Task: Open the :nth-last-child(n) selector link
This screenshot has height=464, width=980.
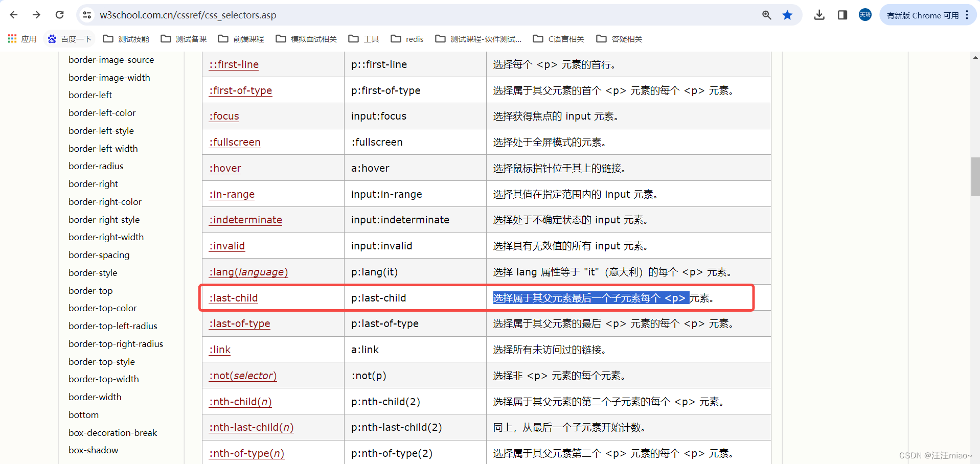Action: pos(251,427)
